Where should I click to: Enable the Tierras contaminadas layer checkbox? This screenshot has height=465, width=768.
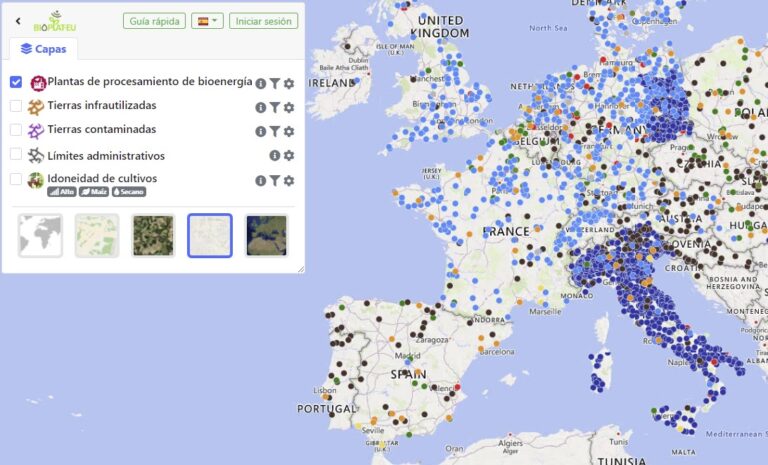(16, 130)
